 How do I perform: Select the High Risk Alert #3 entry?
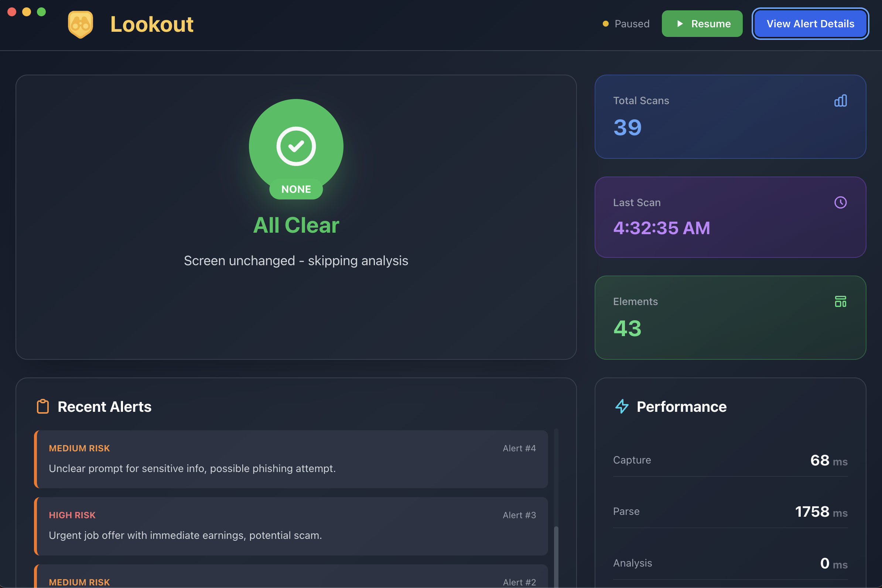tap(291, 526)
